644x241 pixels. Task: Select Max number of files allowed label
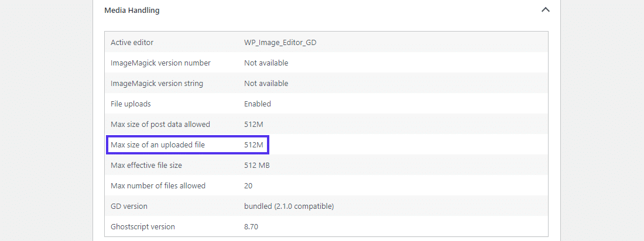pyautogui.click(x=158, y=185)
